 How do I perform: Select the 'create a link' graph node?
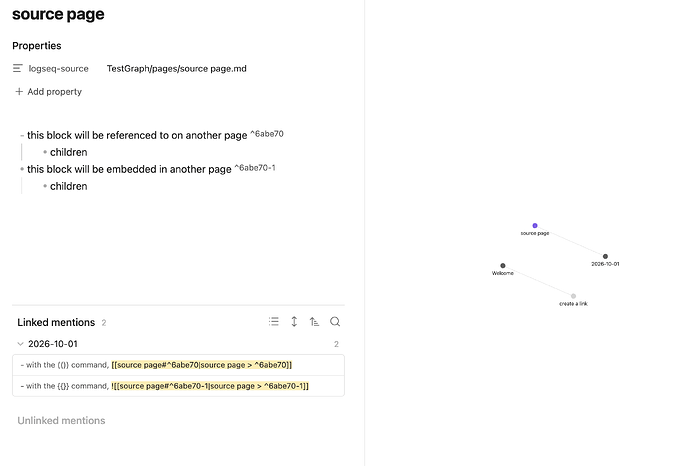573,296
